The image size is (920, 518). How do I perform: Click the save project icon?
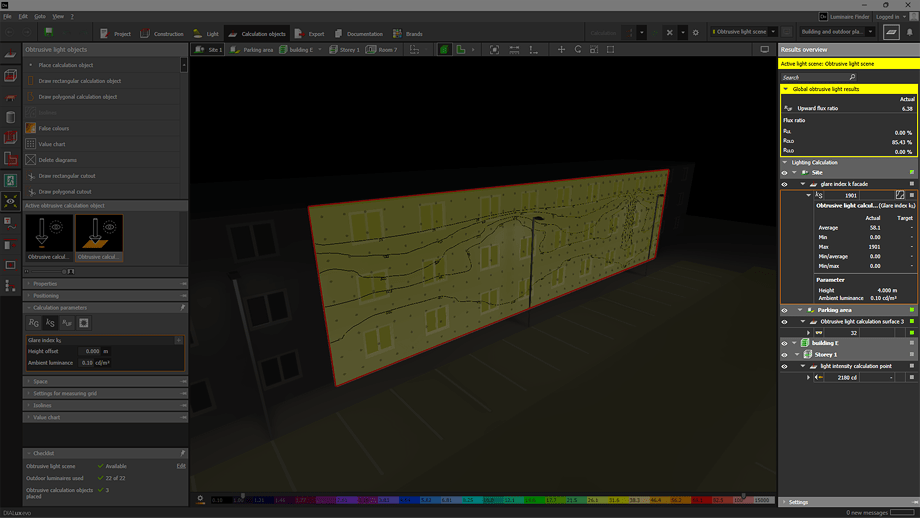tap(47, 33)
